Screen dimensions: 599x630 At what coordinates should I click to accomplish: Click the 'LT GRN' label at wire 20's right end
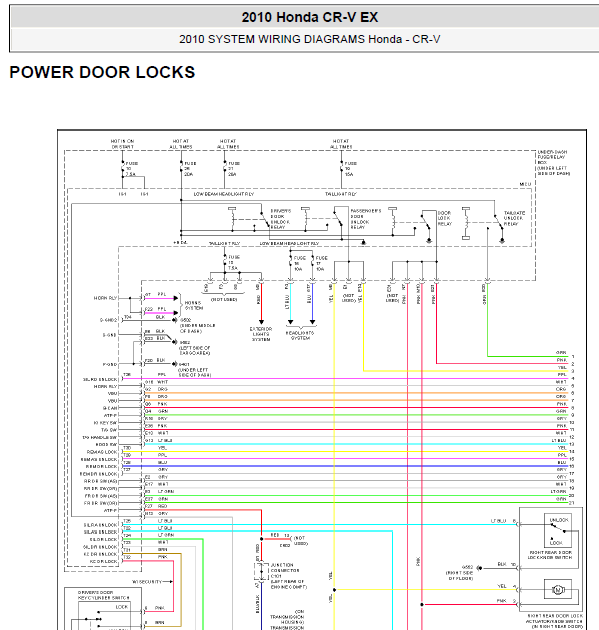pyautogui.click(x=558, y=491)
